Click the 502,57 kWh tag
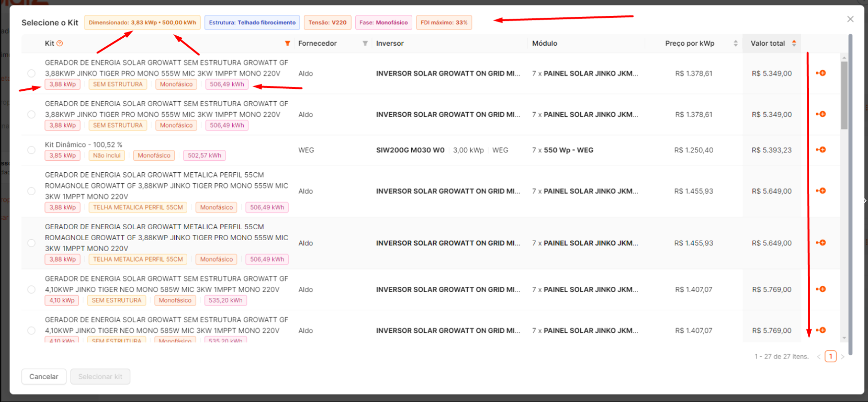 (x=204, y=156)
